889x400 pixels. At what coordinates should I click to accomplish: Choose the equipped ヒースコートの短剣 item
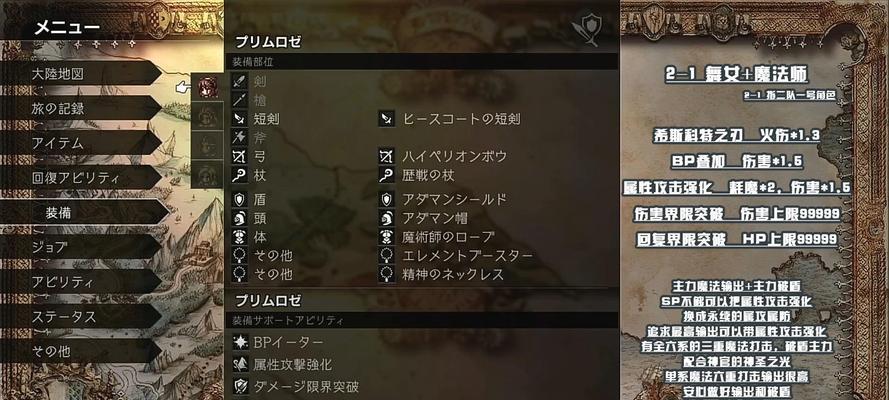tap(461, 119)
